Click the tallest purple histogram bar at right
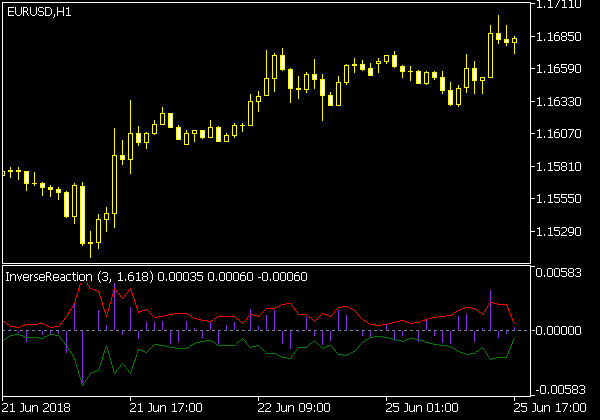Viewport: 600px width, 420px height. click(x=491, y=310)
